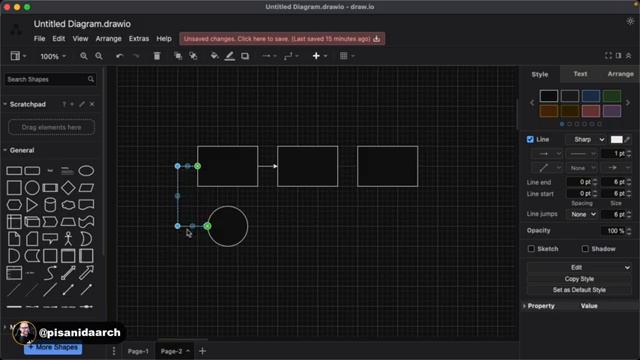Toggle the light/dark appearance sun icon
The width and height of the screenshot is (640, 360).
631,21
